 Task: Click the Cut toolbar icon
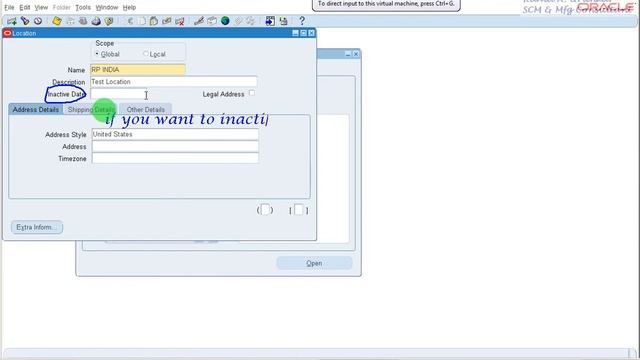[130, 21]
